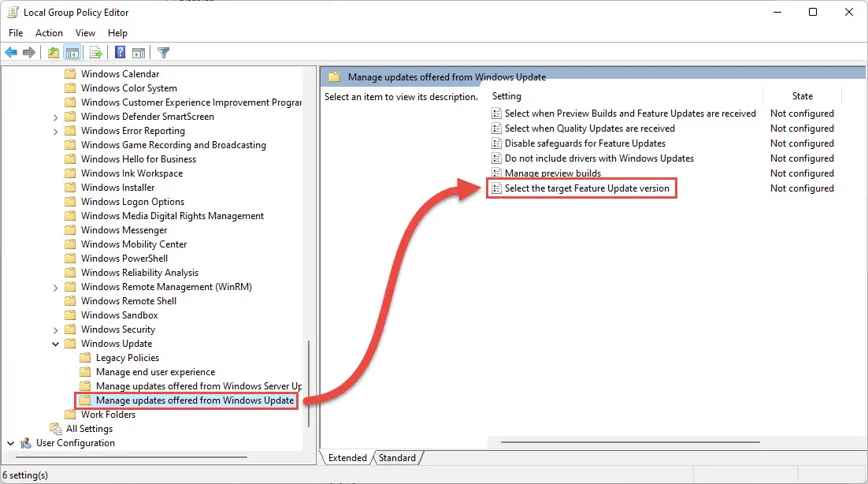
Task: Select Windows Customer Experience Improvement Program folder
Action: [191, 102]
